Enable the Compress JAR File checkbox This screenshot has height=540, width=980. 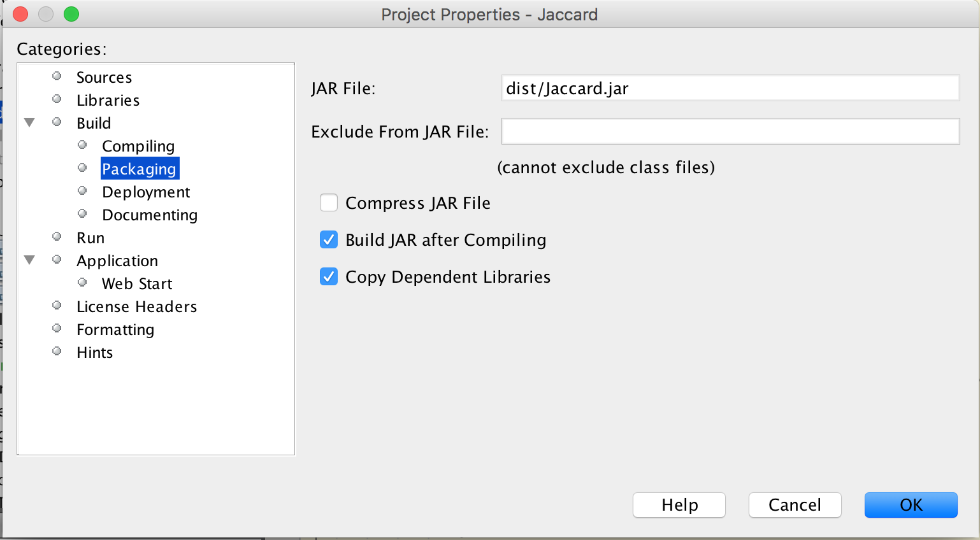point(328,202)
